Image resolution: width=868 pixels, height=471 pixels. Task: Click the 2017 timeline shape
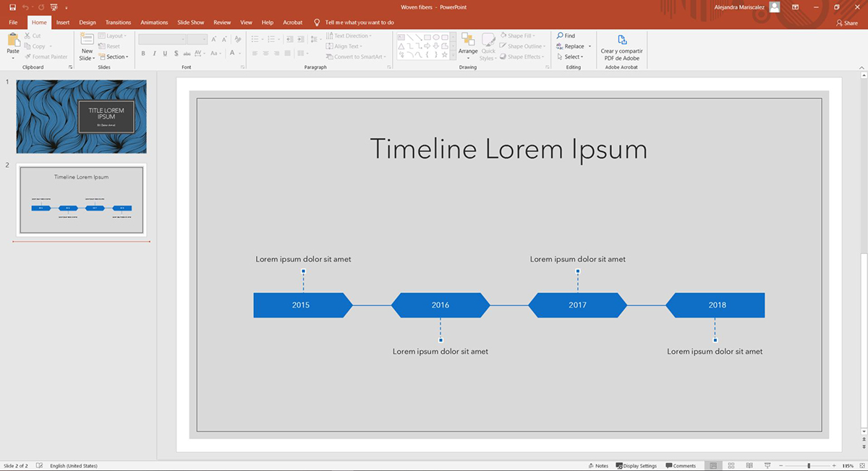(577, 305)
